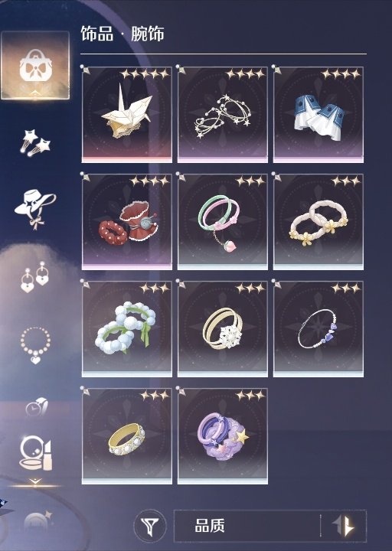Select the purple star scrunchie set
The image size is (392, 551).
223,436
